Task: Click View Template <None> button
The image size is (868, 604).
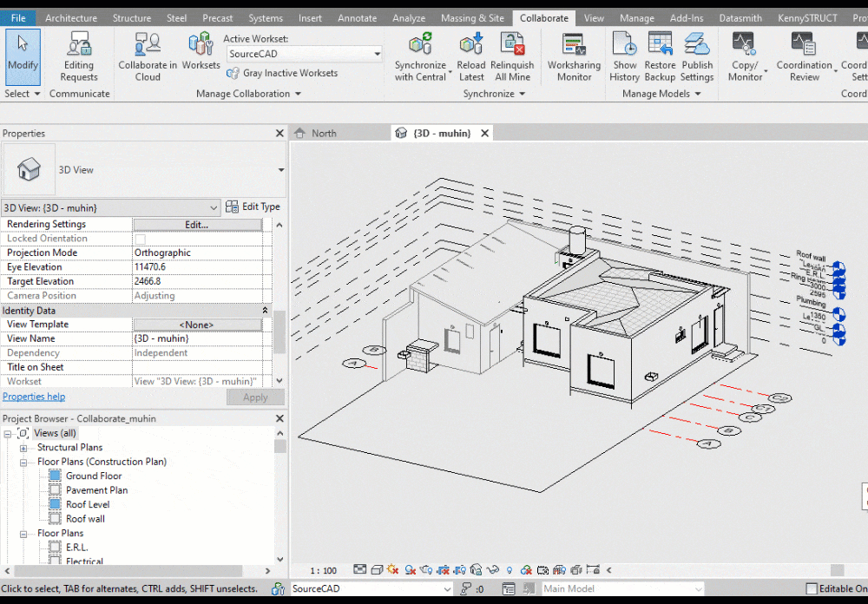Action: 197,325
